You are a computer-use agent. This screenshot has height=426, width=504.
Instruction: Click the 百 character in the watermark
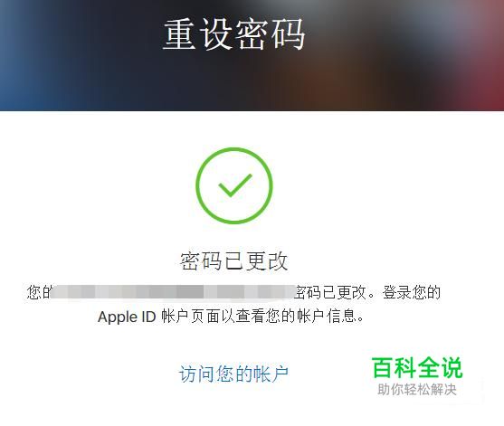tap(383, 367)
